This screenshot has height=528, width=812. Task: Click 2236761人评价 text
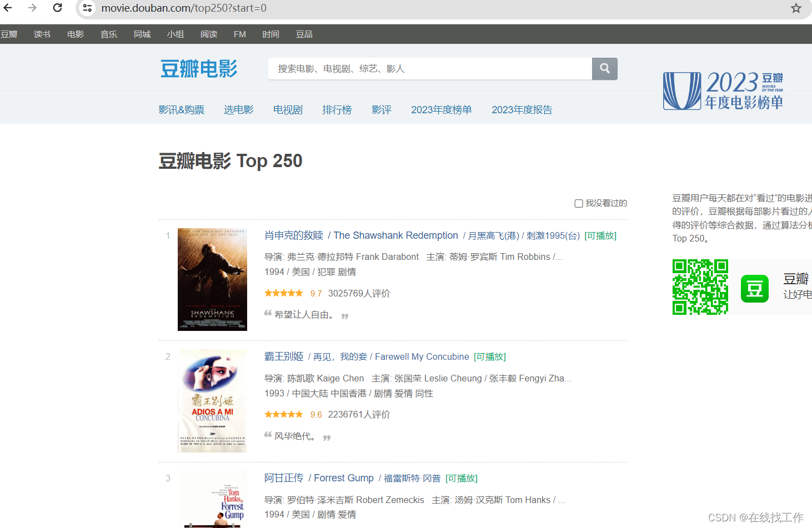pos(359,414)
